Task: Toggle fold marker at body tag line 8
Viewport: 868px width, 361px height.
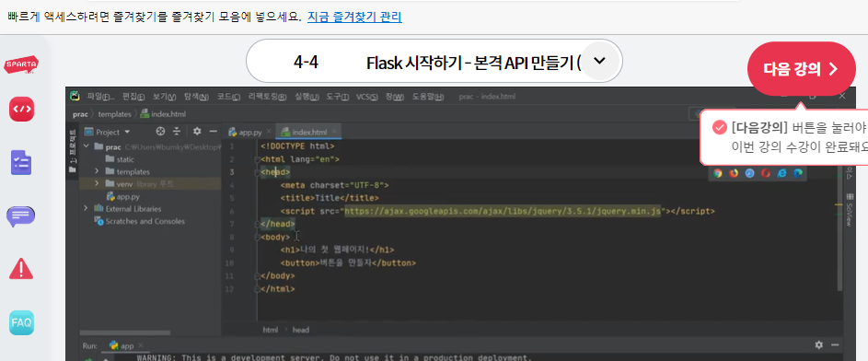Action: (257, 237)
